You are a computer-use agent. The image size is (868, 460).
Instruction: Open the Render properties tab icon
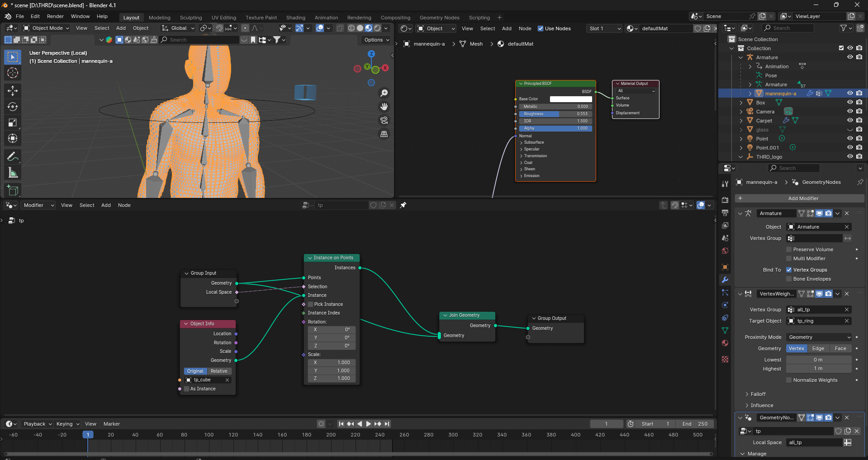coord(725,200)
